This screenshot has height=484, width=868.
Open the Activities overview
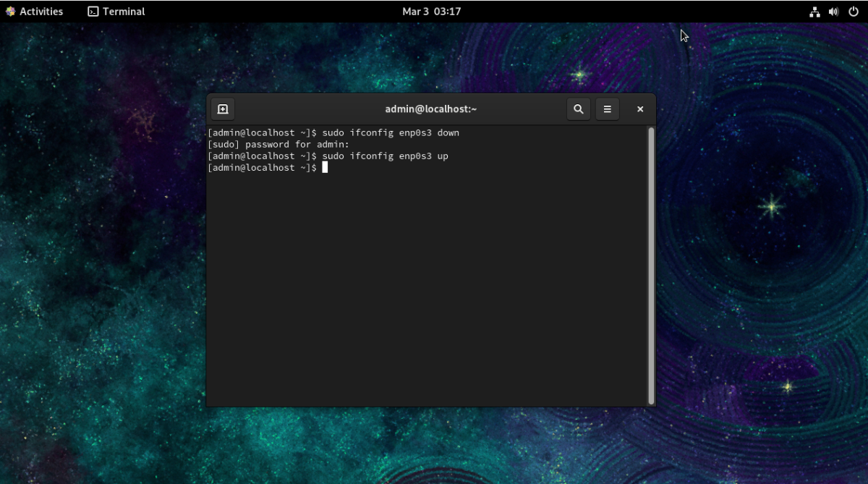tap(34, 12)
